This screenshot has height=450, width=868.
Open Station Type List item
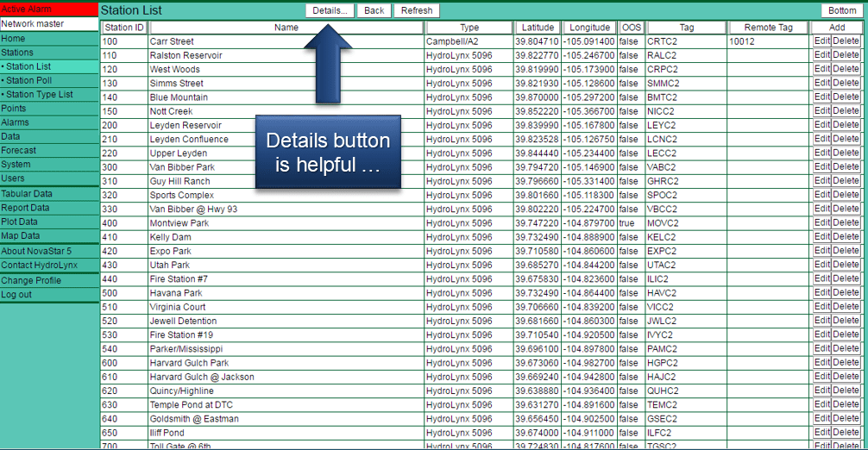[x=49, y=95]
